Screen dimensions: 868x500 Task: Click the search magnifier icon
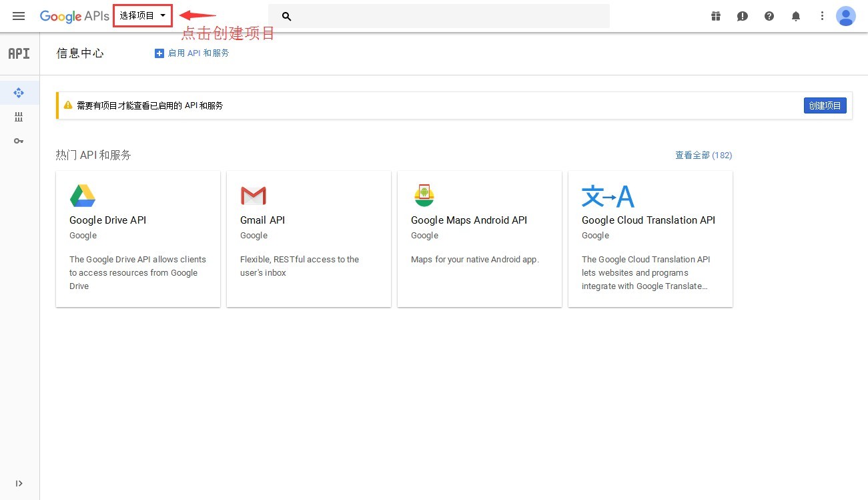tap(287, 16)
